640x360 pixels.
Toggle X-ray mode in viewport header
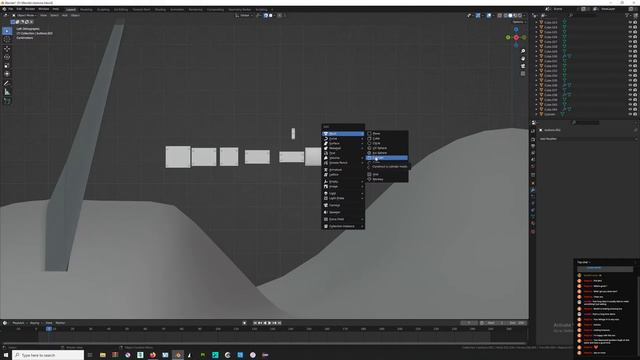(x=500, y=16)
